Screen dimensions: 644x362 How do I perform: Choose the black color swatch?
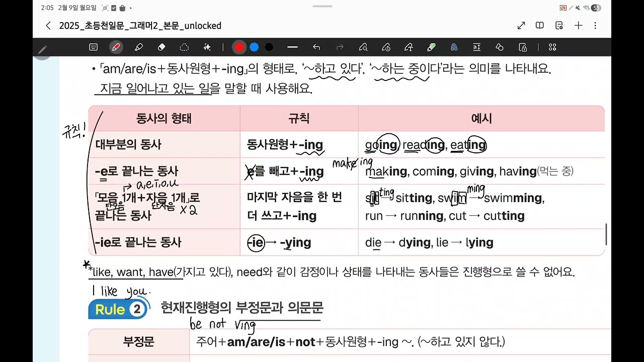[x=269, y=47]
